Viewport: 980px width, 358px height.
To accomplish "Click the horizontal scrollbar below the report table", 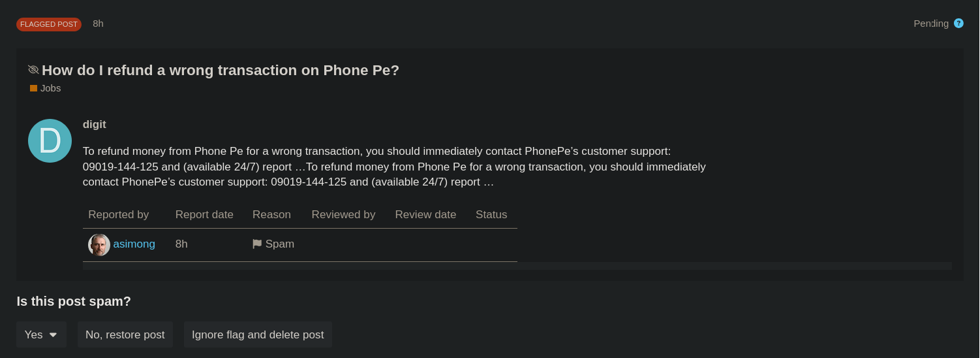I will 517,266.
